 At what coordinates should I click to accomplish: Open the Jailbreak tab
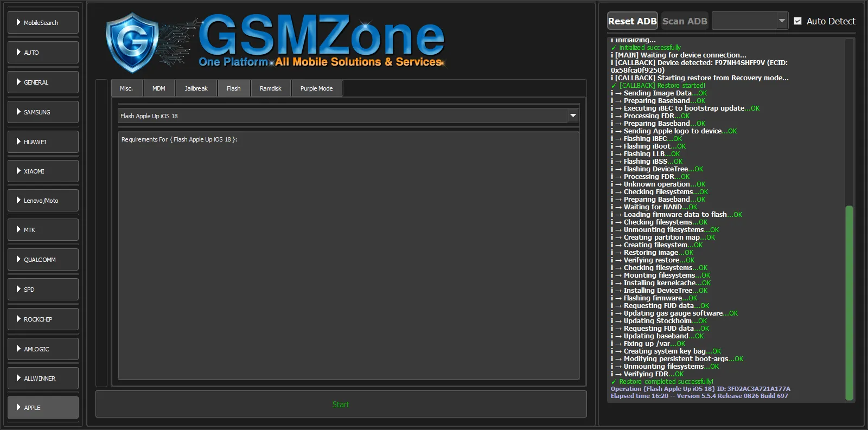196,88
